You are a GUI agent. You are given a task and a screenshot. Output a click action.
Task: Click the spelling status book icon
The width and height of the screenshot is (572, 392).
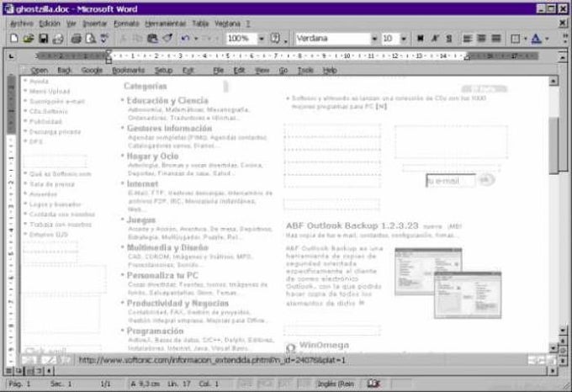pyautogui.click(x=373, y=384)
